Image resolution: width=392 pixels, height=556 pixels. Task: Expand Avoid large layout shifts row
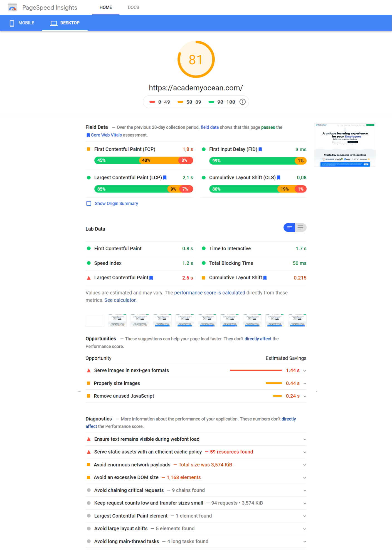(x=305, y=529)
